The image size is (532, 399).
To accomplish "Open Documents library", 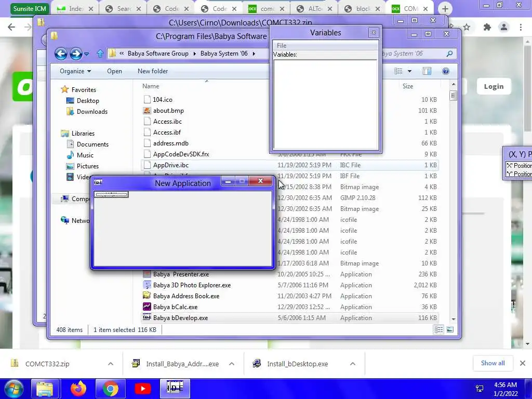I will (x=92, y=144).
